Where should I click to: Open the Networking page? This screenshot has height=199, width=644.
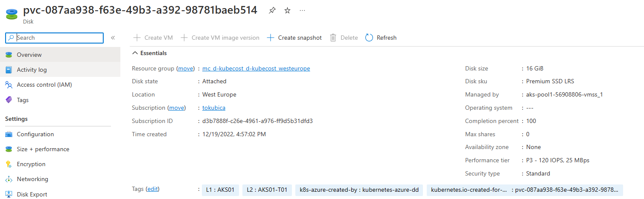(32, 179)
